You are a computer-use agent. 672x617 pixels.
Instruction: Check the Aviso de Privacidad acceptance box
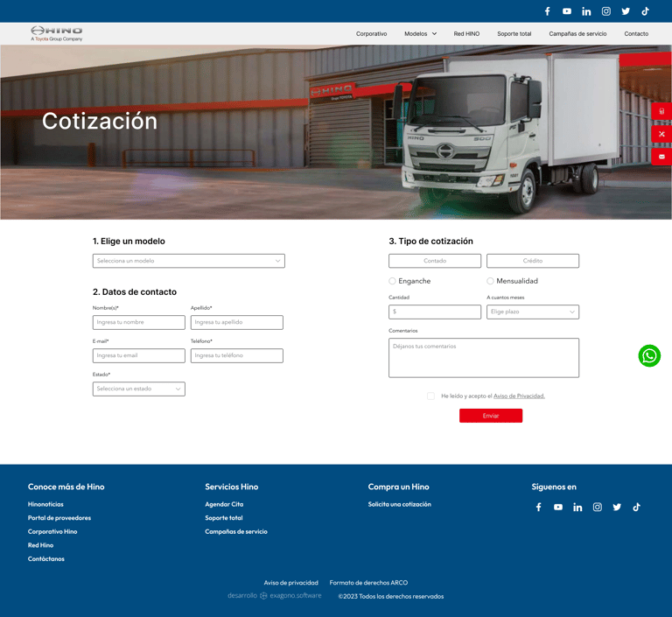(x=430, y=396)
